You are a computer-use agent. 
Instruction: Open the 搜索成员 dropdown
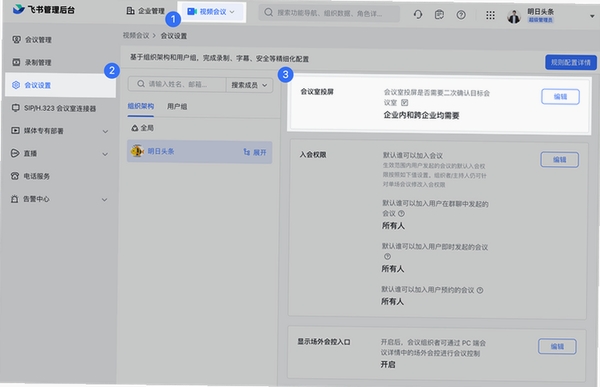[249, 85]
